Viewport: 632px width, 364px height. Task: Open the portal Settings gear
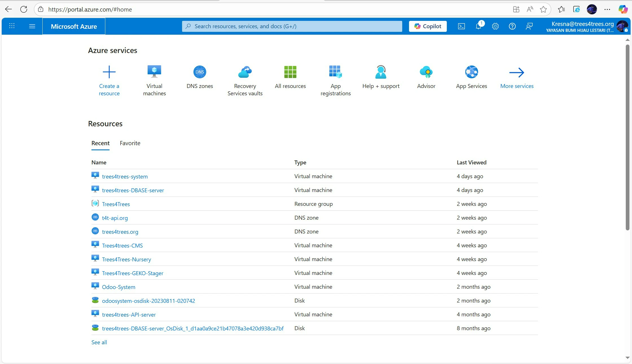[495, 26]
